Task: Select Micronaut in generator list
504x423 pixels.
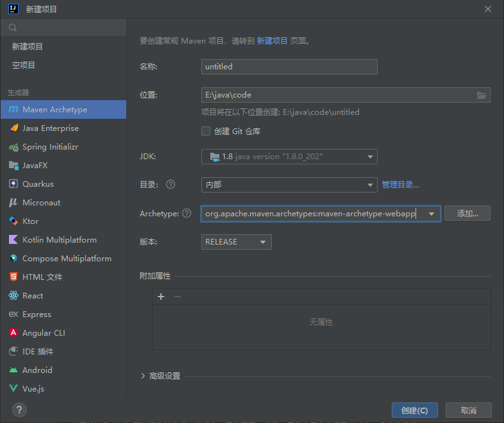Action: point(63,203)
